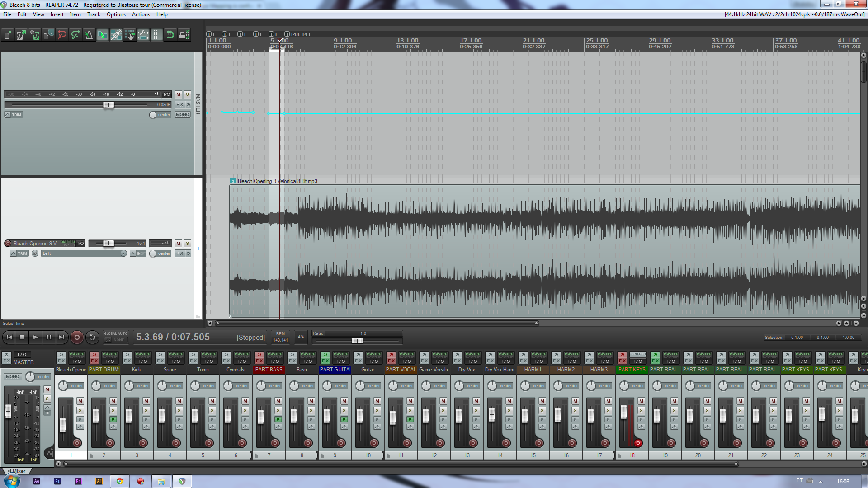Open the Left input dropdown
This screenshot has height=488, width=868.
coord(84,253)
